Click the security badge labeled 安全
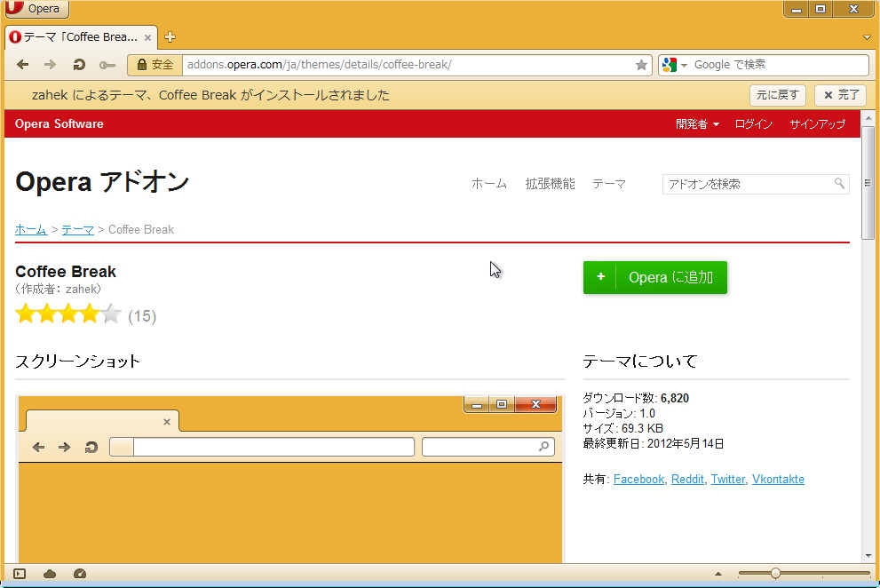This screenshot has height=588, width=880. [155, 65]
